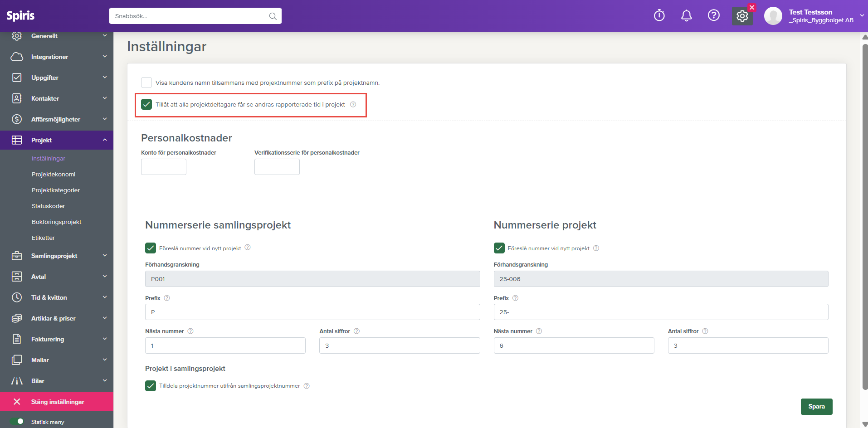Click the settings gear icon in header
Image resolution: width=868 pixels, height=428 pixels.
coord(742,16)
